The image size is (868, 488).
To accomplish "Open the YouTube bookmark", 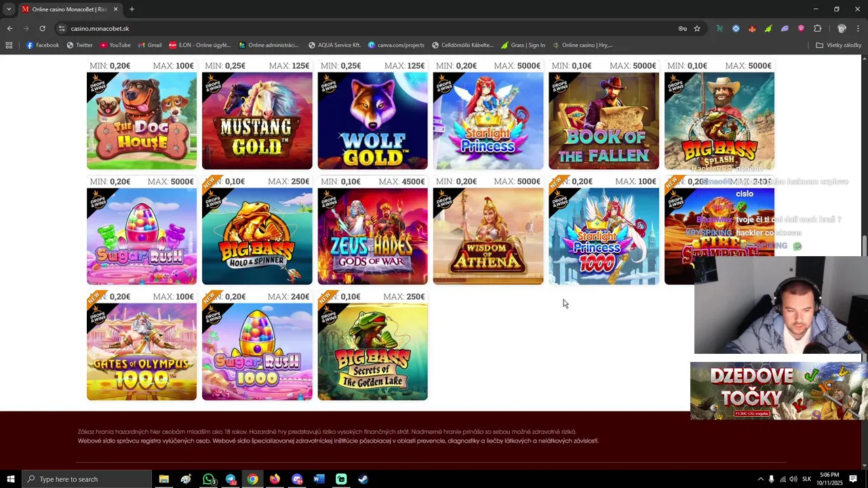I will pos(115,45).
